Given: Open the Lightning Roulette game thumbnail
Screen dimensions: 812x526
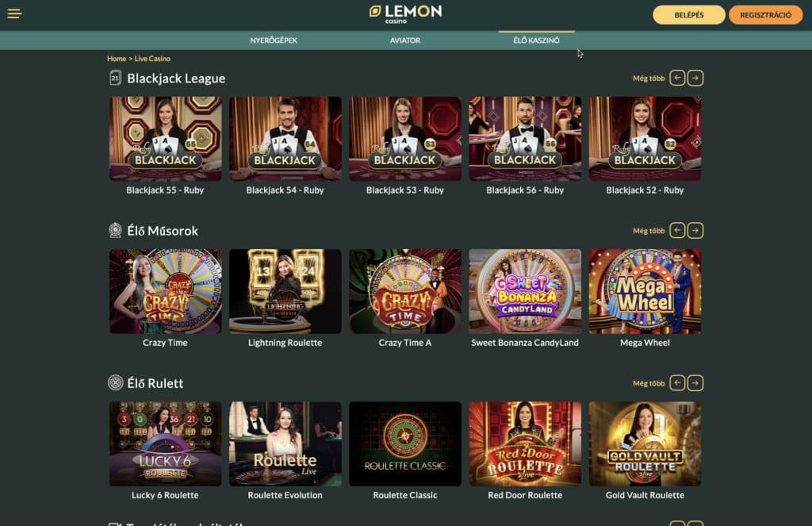Looking at the screenshot, I should 285,291.
